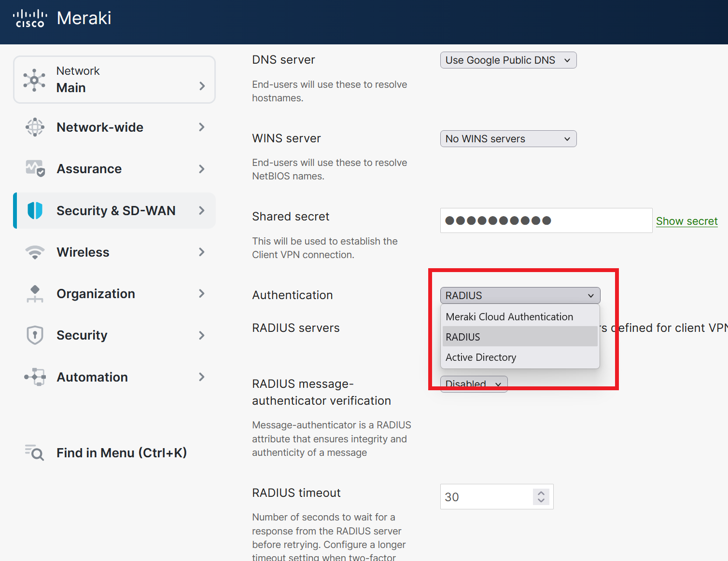Expand the Organization menu chevron
Screen dimensions: 728x561
[202, 294]
